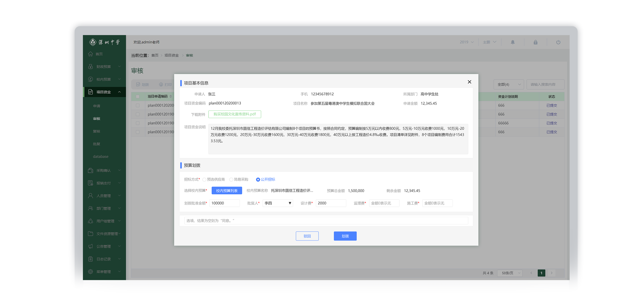
Task: Close the project info dialog
Action: [469, 82]
